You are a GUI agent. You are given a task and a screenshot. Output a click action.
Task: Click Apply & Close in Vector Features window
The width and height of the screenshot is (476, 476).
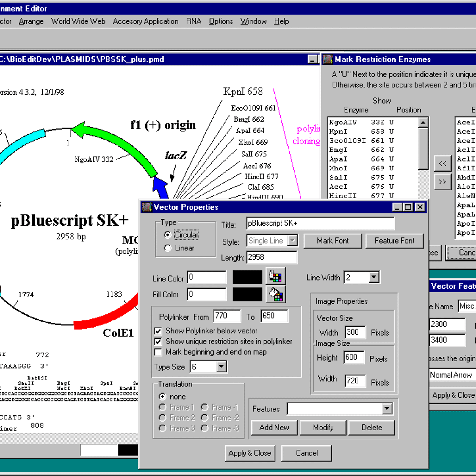coord(453,395)
